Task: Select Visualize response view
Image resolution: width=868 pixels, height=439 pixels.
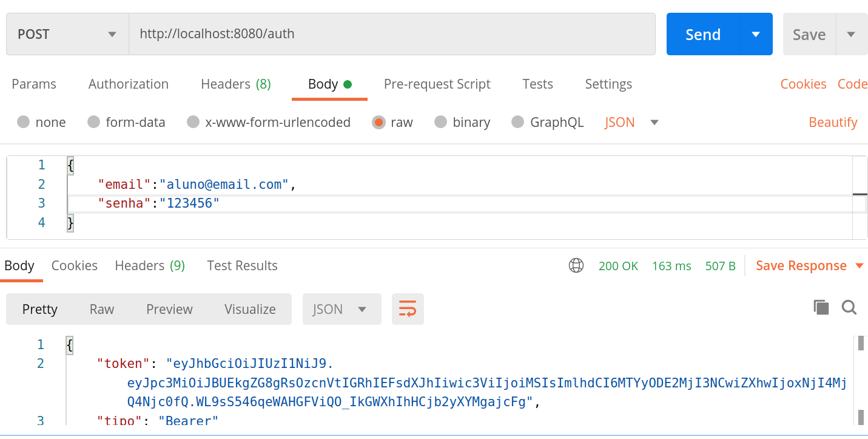Action: click(250, 309)
